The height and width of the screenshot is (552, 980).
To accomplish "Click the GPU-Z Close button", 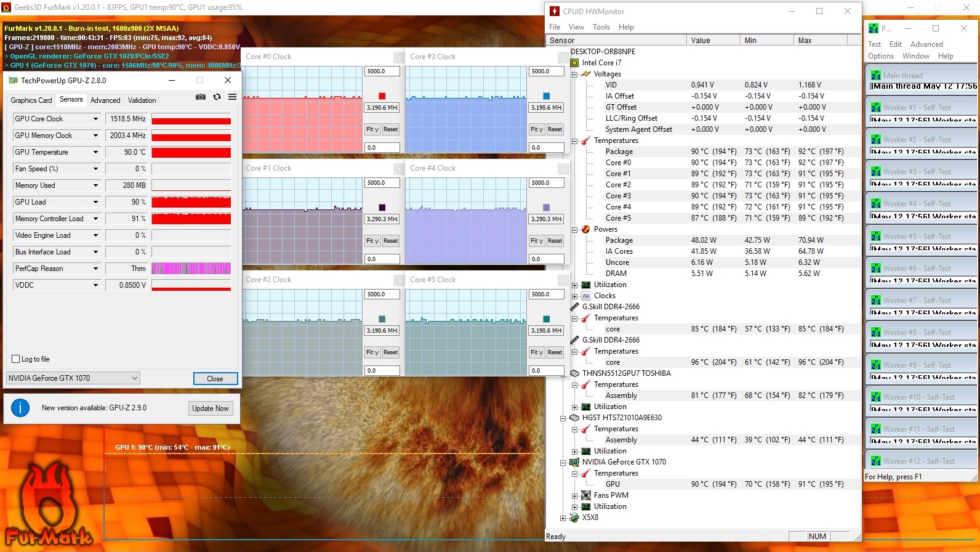I will pos(215,379).
